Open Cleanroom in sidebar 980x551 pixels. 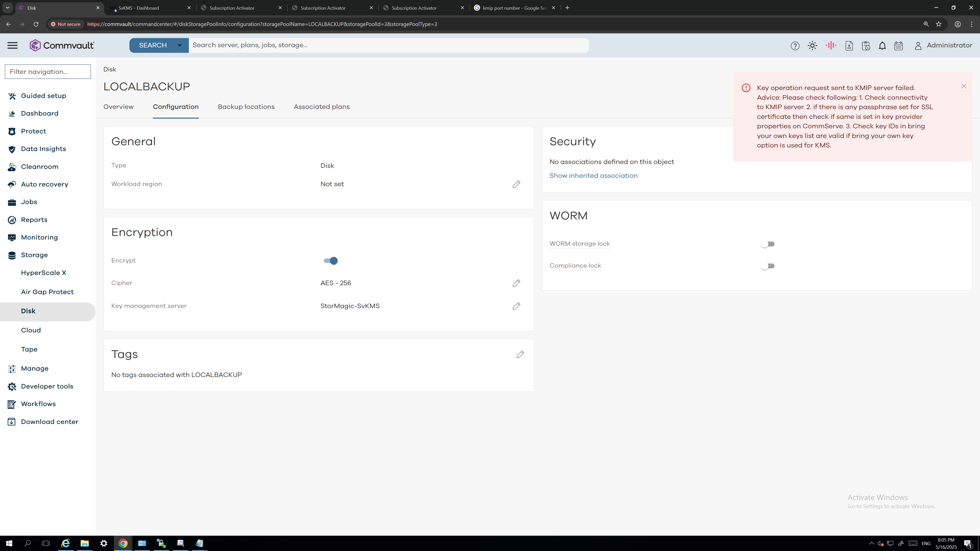click(x=40, y=167)
